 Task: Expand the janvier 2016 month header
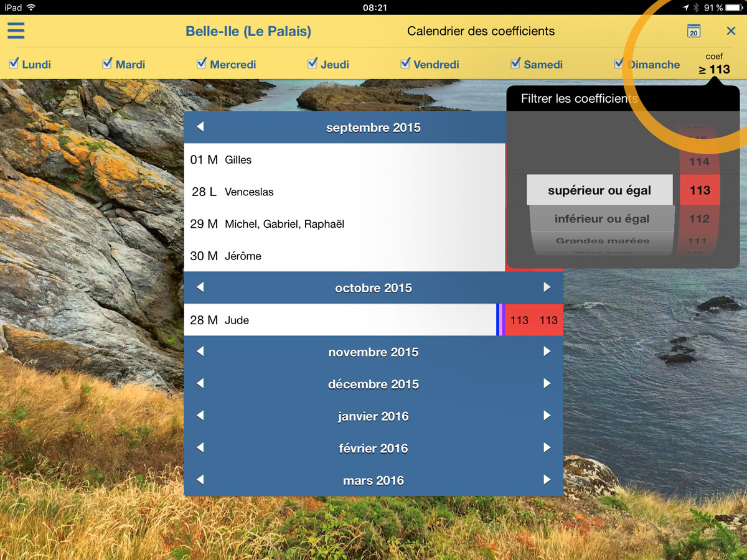click(x=374, y=416)
